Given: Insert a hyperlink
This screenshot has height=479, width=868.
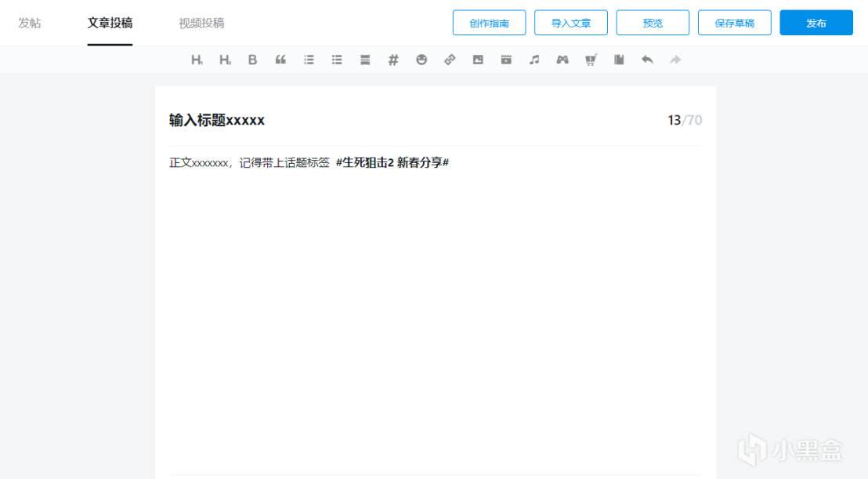Looking at the screenshot, I should click(x=450, y=60).
